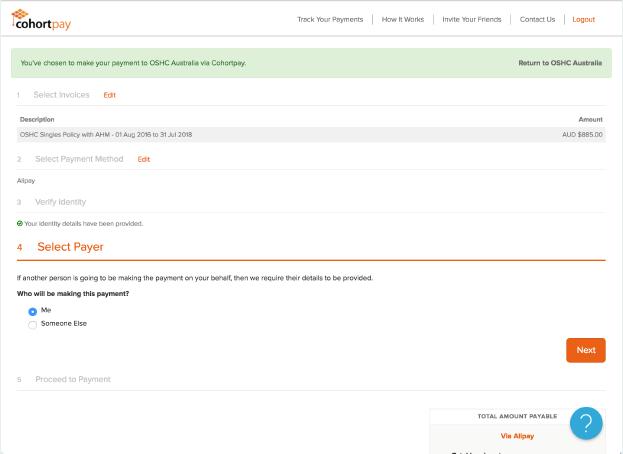
Task: Select the Someone Else radio option
Action: (33, 325)
